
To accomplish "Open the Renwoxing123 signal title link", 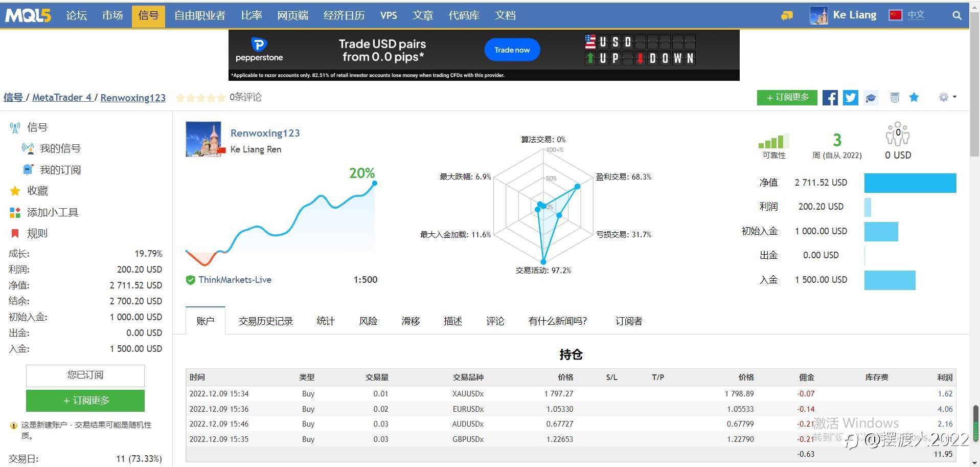I will click(265, 133).
